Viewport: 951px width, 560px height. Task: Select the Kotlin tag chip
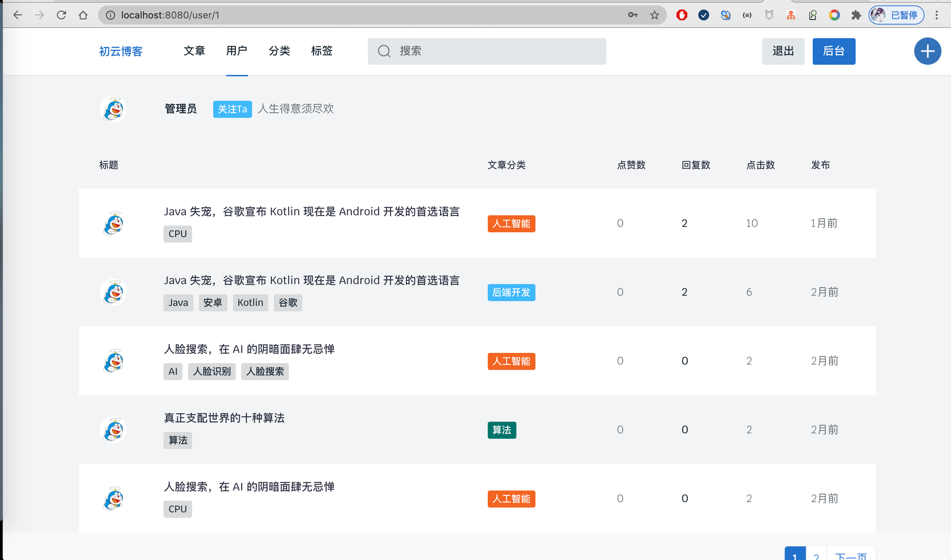click(250, 302)
